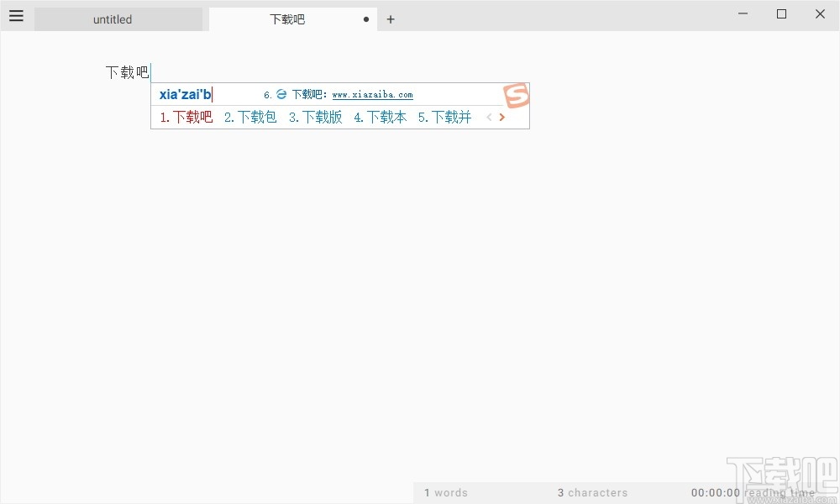
Task: Select candidate 3 下载版
Action: tap(315, 117)
